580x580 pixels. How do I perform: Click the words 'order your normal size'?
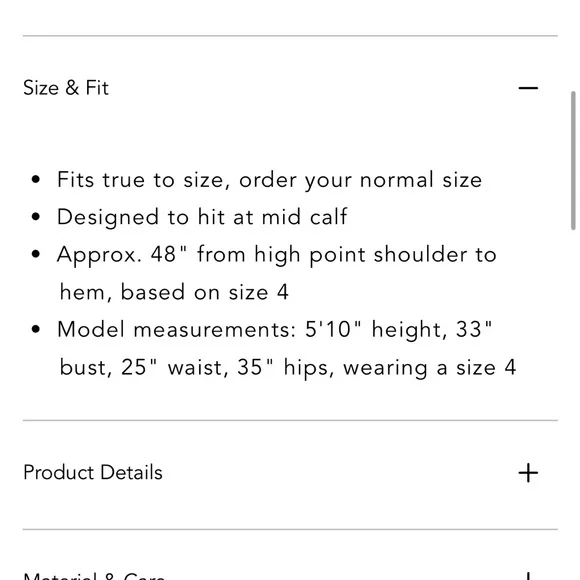click(x=361, y=181)
